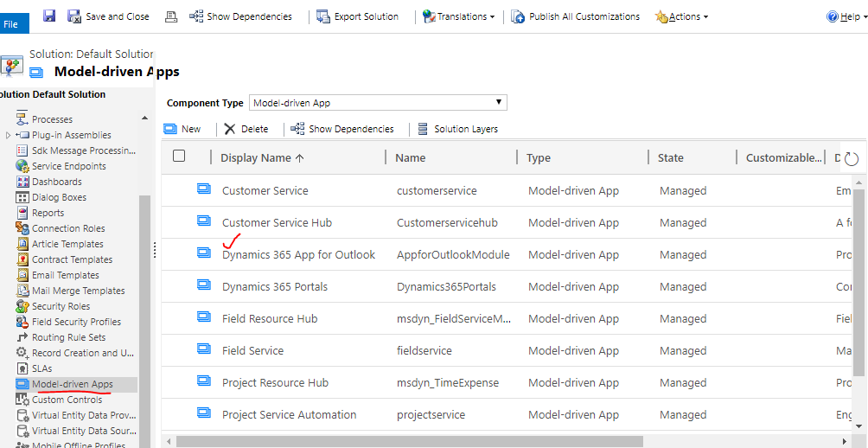Open Article Templates in the tree
Viewport: 868px width, 448px height.
[x=67, y=244]
